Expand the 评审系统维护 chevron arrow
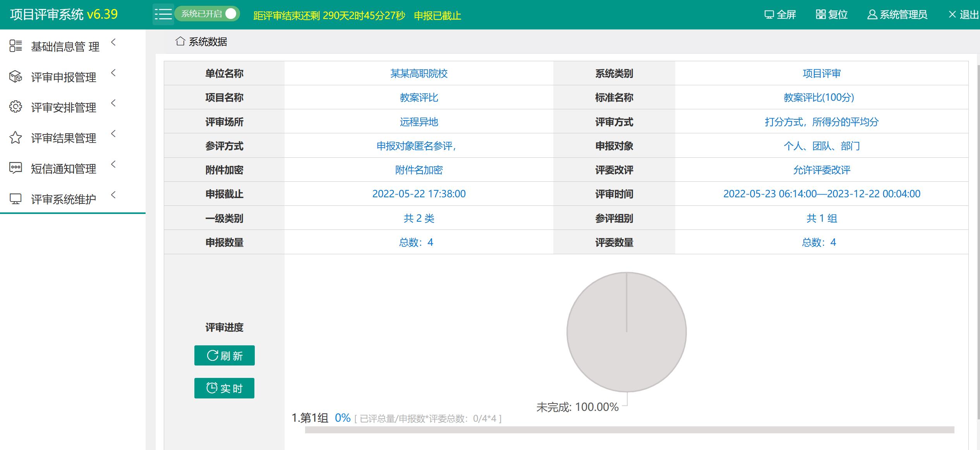The image size is (980, 450). tap(113, 195)
